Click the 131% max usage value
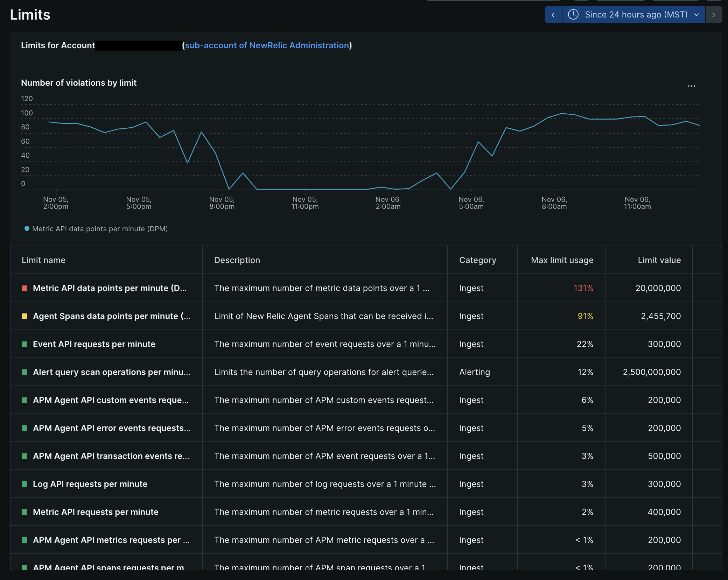The width and height of the screenshot is (728, 580). (x=583, y=288)
